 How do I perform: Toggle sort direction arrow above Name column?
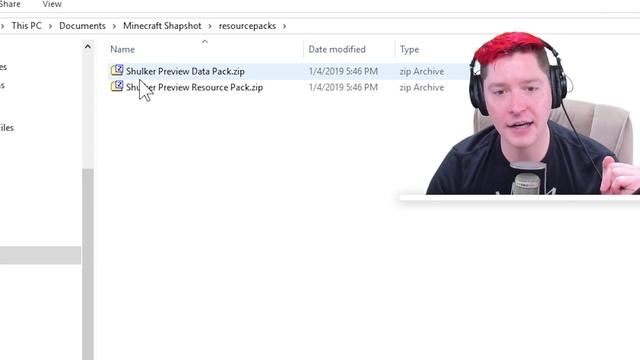205,41
